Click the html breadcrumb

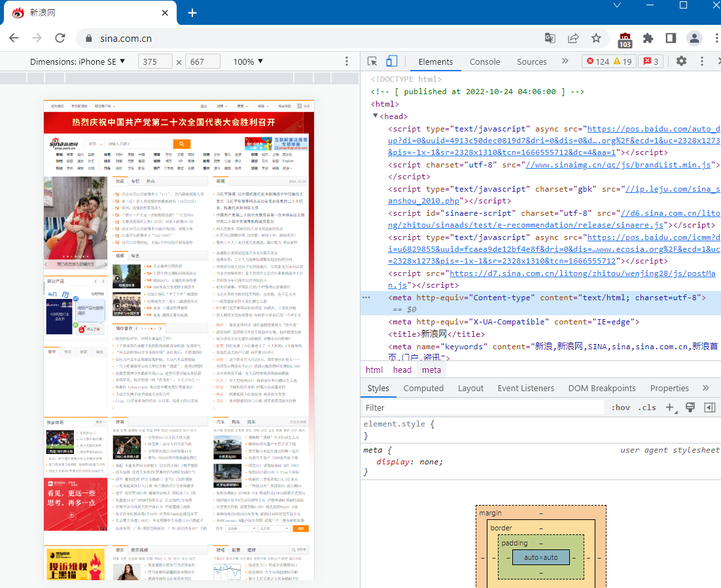pos(374,370)
